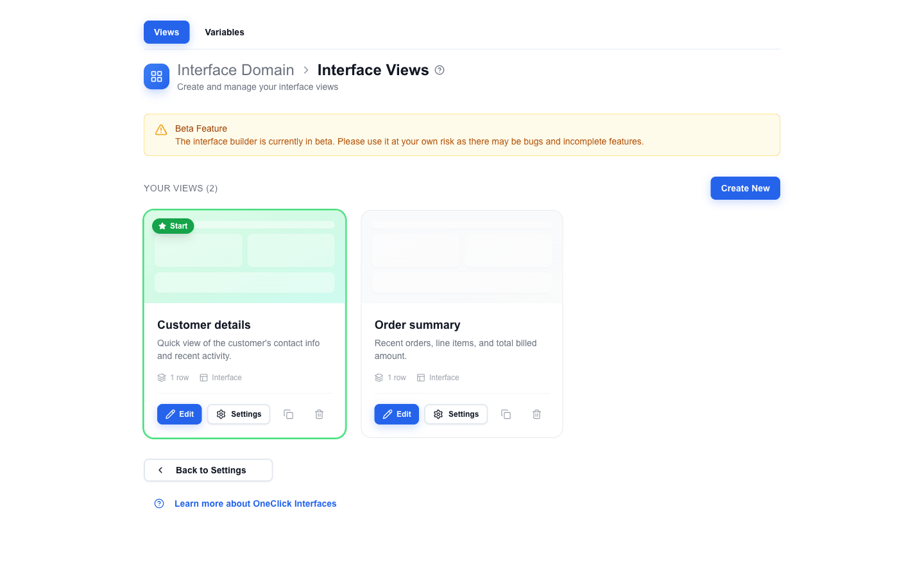Click the Beta Feature heading text
924x578 pixels.
201,128
